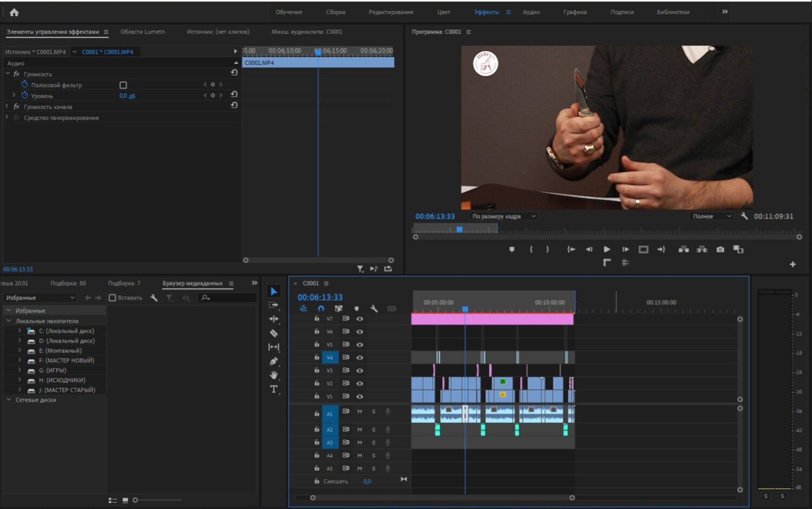Screen dimensions: 812x509
Task: Open Браузер медиаданных tab
Action: (x=193, y=283)
